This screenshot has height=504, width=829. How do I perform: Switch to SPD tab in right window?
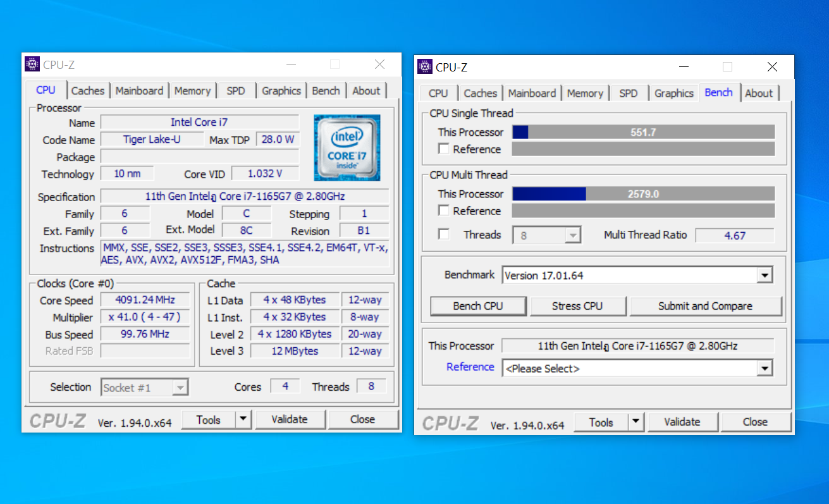[x=629, y=93]
